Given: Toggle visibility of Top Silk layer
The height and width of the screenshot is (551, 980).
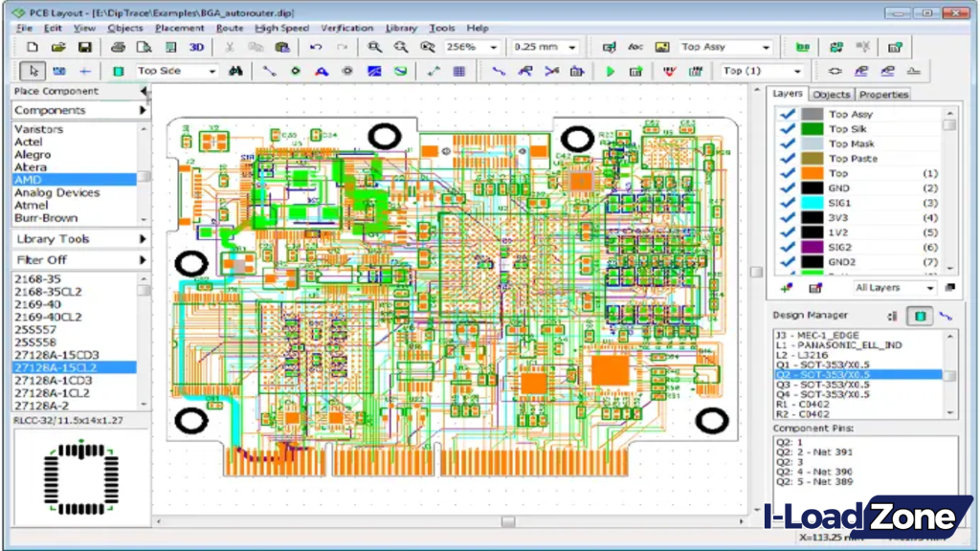Looking at the screenshot, I should tap(787, 128).
